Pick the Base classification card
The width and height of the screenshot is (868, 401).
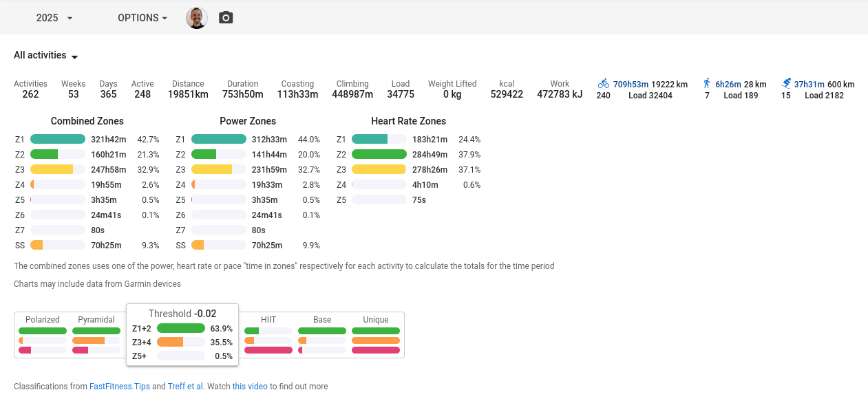322,335
